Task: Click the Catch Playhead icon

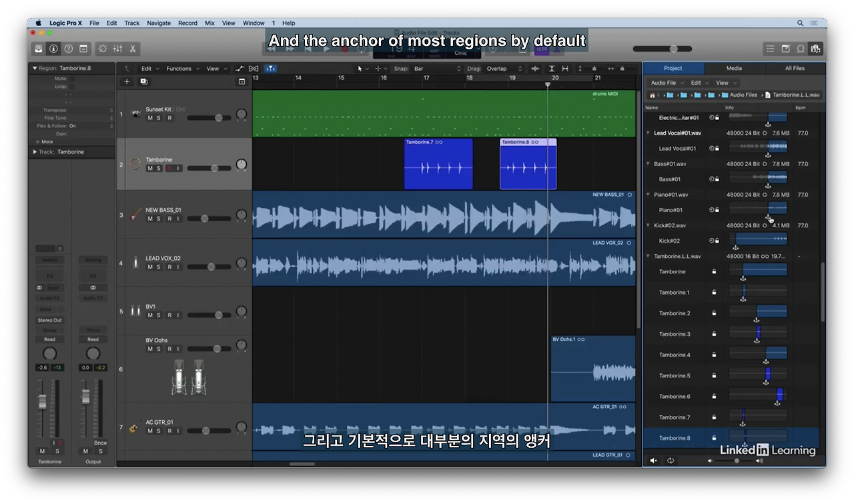Action: coord(270,69)
